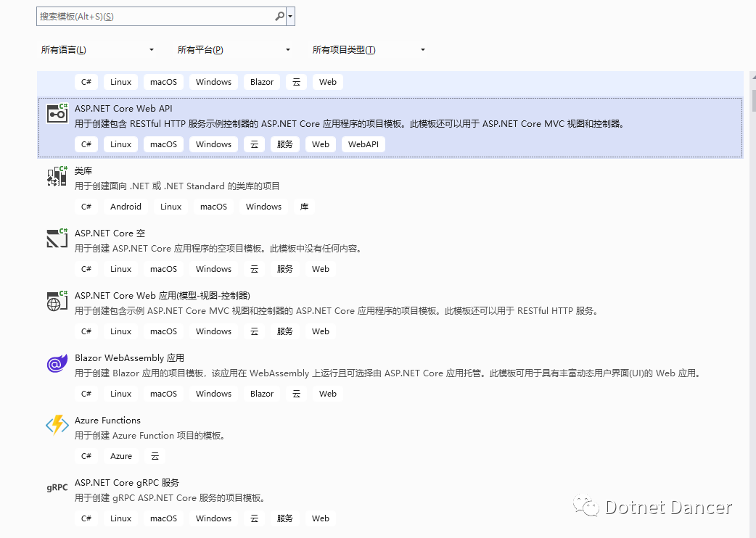Click the C# tag under Blazor WebAssembly 应用

pos(86,394)
